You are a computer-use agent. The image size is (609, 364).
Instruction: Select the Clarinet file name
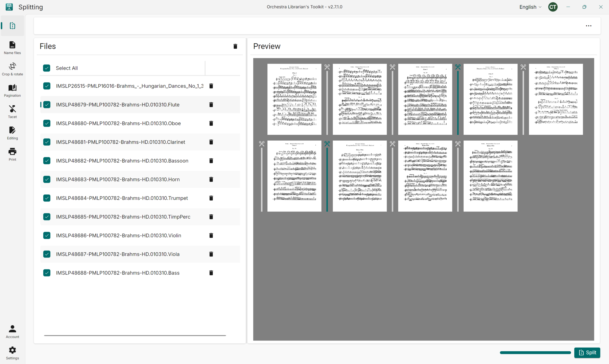pyautogui.click(x=120, y=142)
